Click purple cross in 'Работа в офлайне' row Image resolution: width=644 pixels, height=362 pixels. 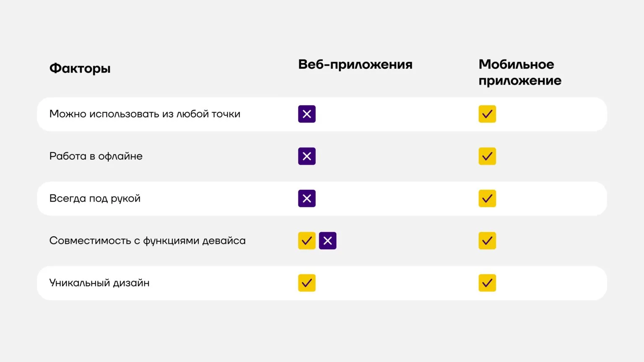click(x=307, y=156)
